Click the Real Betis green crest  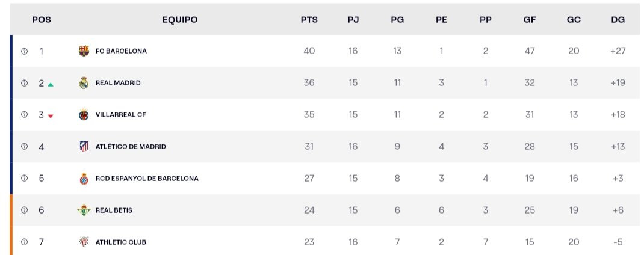pyautogui.click(x=84, y=210)
